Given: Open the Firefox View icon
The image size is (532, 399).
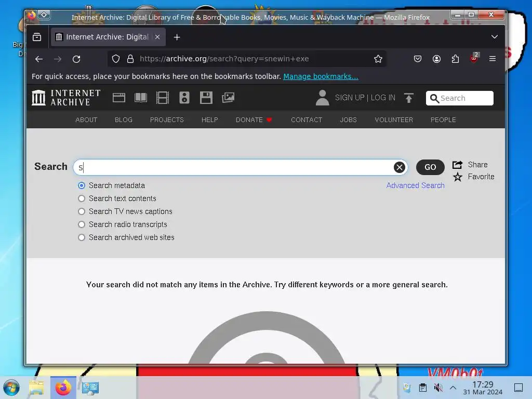Looking at the screenshot, I should [37, 37].
